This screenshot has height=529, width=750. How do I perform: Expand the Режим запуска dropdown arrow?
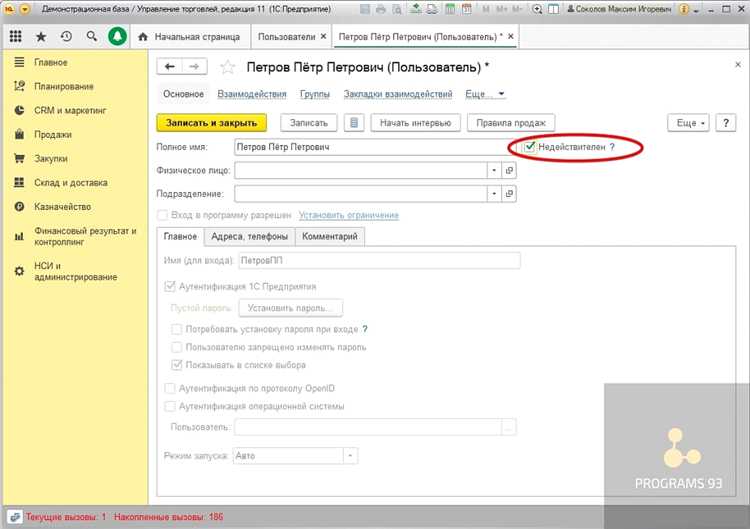pos(350,455)
